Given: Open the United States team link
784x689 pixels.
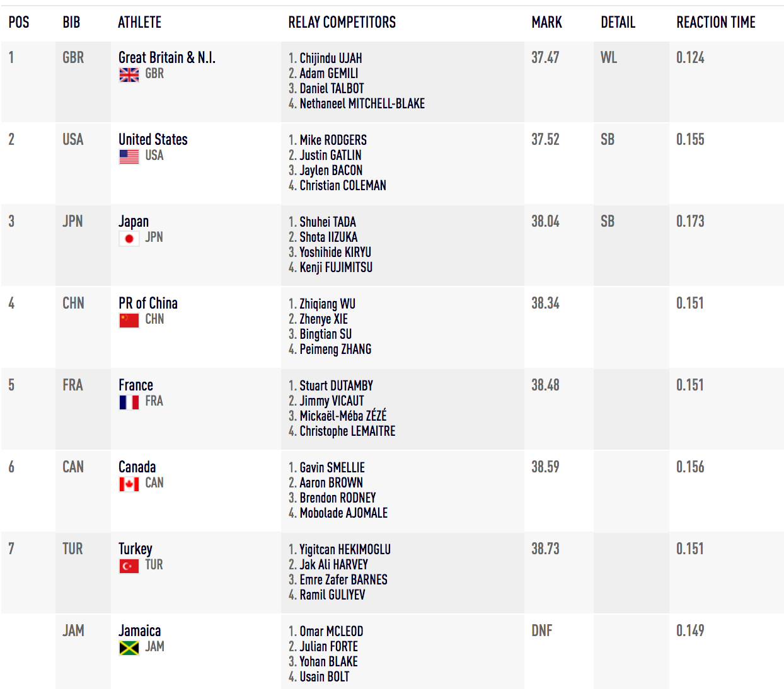Looking at the screenshot, I should coord(153,140).
